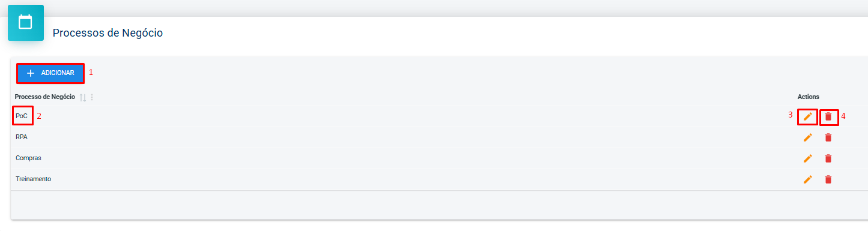Delete the PoC row using trash icon

click(x=828, y=116)
